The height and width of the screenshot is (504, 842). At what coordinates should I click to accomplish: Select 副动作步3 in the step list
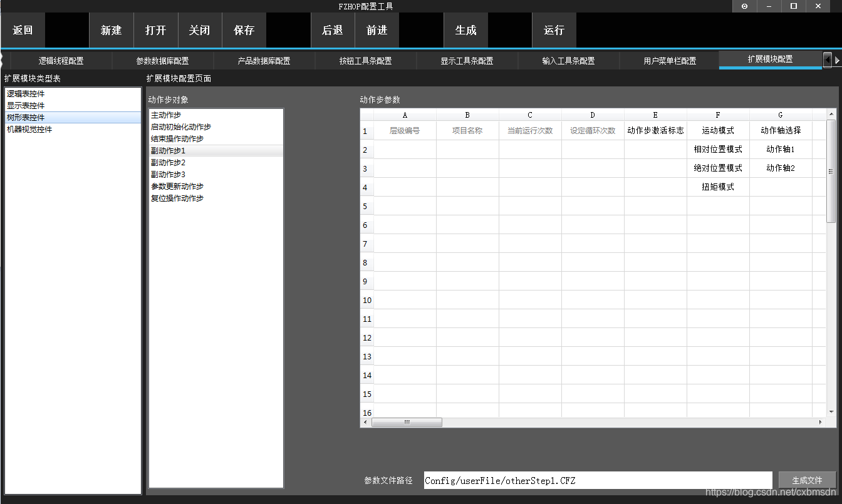[216, 174]
